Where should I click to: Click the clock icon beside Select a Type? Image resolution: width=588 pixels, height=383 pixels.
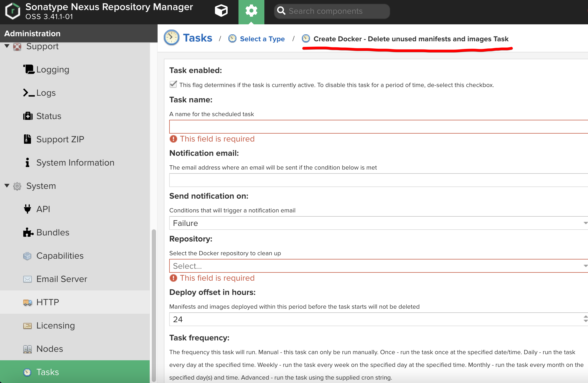click(x=232, y=39)
